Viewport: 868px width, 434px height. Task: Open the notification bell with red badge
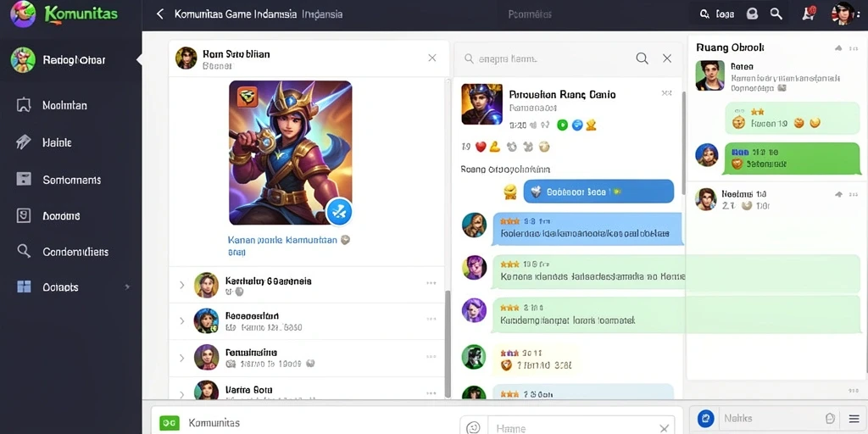click(807, 14)
